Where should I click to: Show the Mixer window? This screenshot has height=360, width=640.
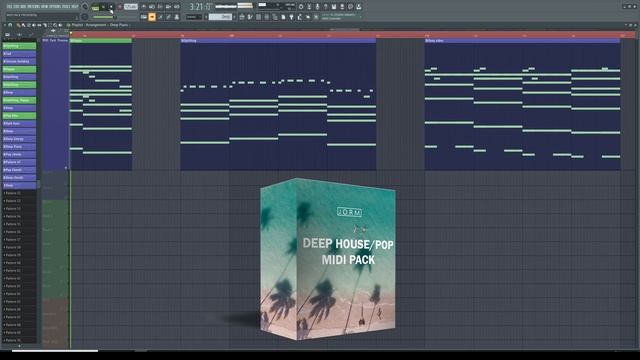[267, 17]
